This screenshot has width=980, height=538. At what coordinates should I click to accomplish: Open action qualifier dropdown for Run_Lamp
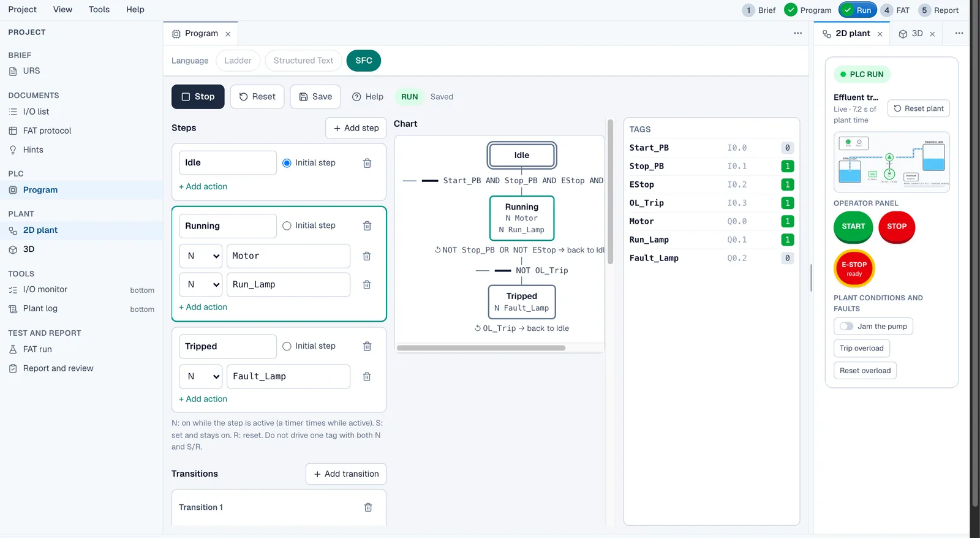point(200,285)
